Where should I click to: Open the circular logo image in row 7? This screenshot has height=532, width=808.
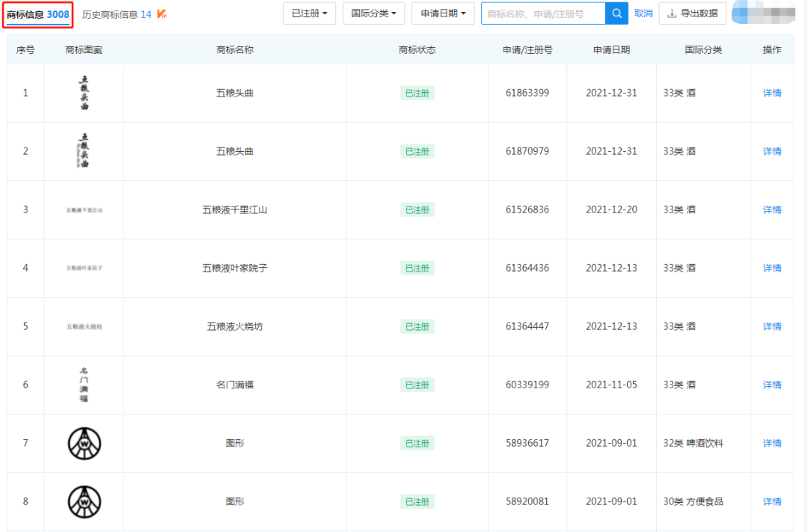coord(85,443)
